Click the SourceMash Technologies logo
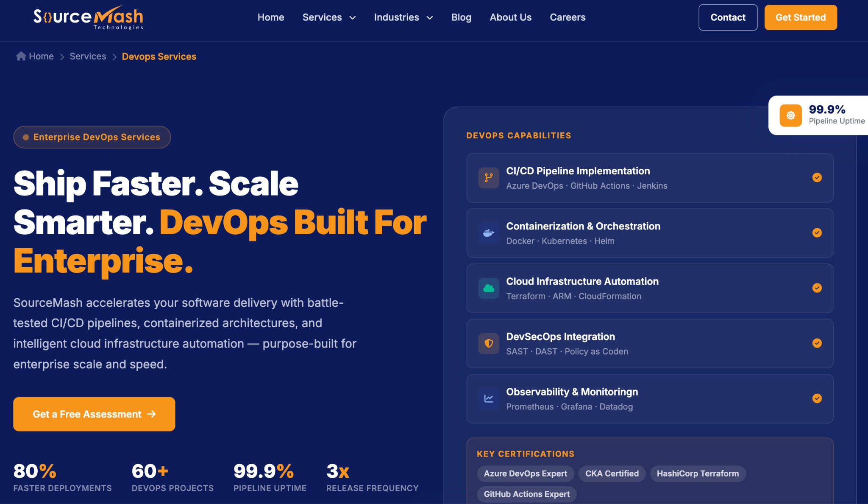 88,17
